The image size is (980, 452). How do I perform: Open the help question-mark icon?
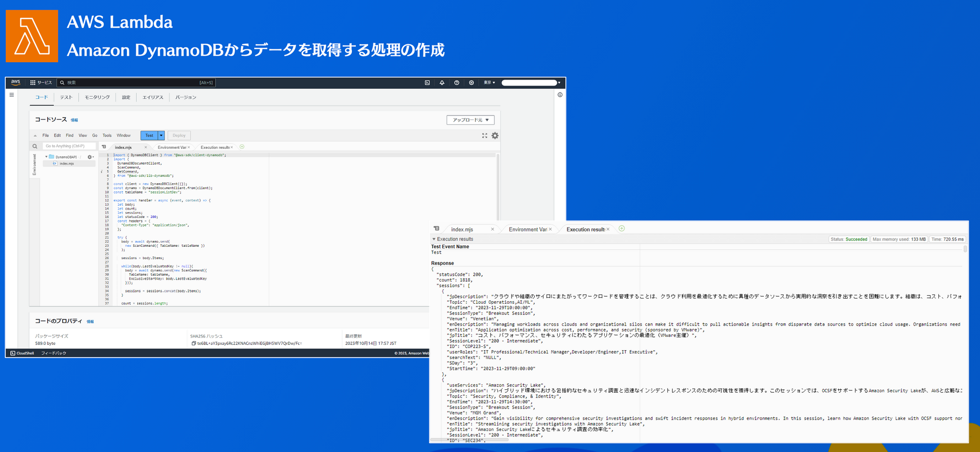457,83
